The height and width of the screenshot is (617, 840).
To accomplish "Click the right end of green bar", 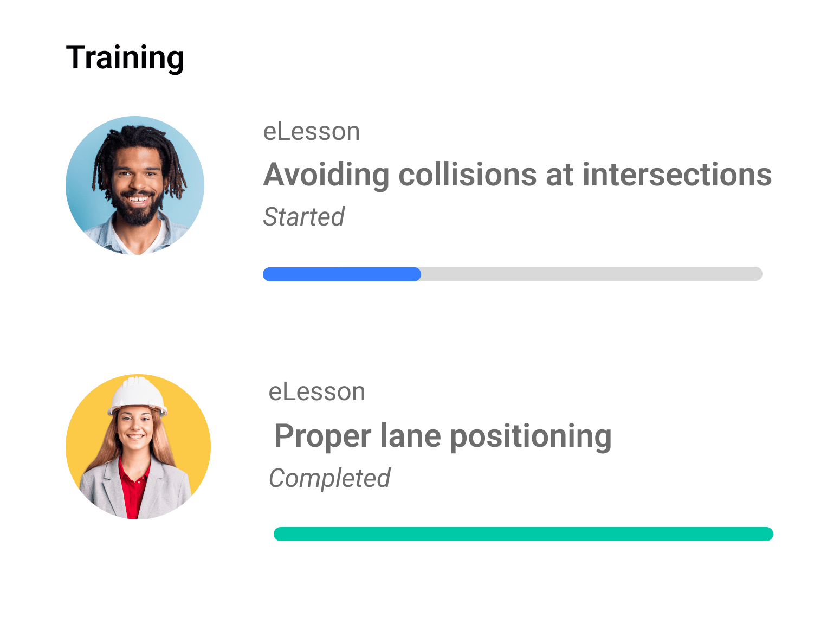I will pos(767,534).
